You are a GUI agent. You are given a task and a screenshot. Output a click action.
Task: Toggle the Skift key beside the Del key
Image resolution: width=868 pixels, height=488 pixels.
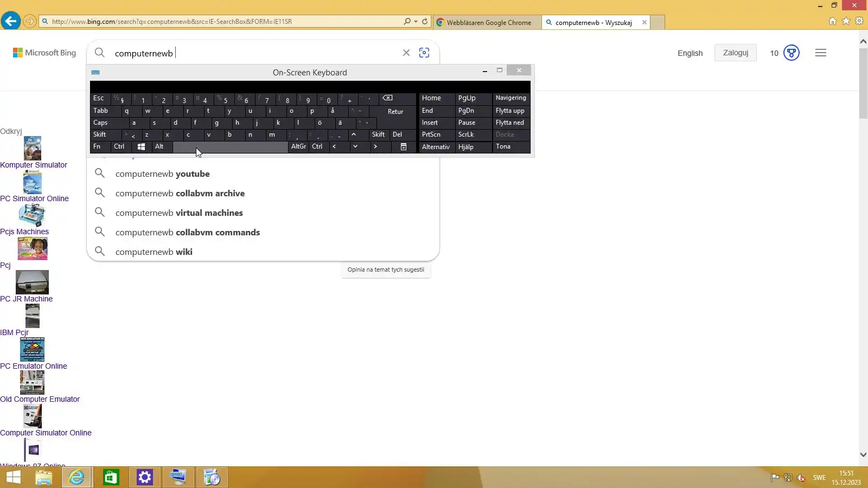tap(379, 134)
